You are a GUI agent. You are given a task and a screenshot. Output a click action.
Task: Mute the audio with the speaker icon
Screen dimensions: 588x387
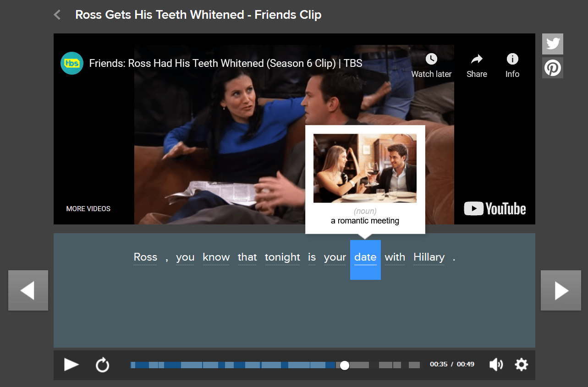click(x=496, y=365)
